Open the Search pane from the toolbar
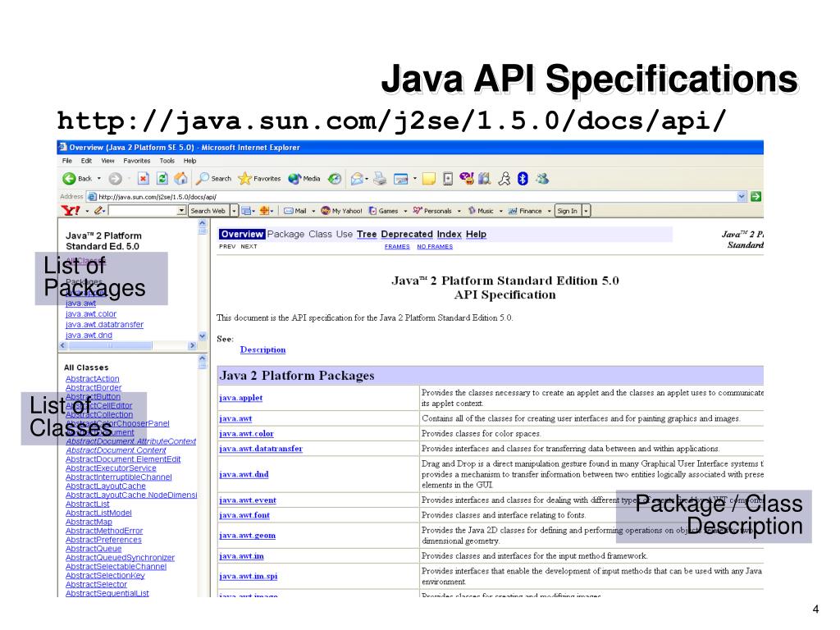This screenshot has height=630, width=840. click(214, 179)
